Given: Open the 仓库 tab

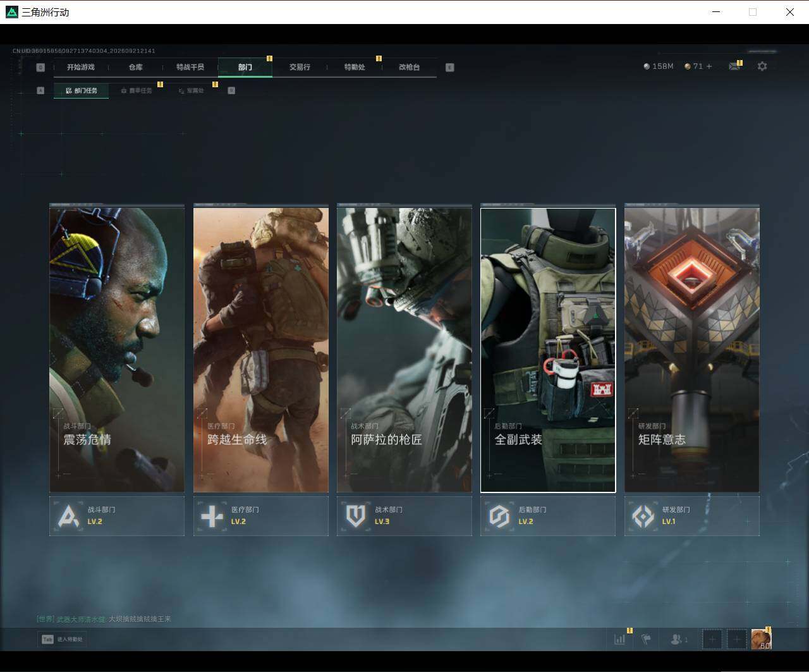Looking at the screenshot, I should click(136, 67).
